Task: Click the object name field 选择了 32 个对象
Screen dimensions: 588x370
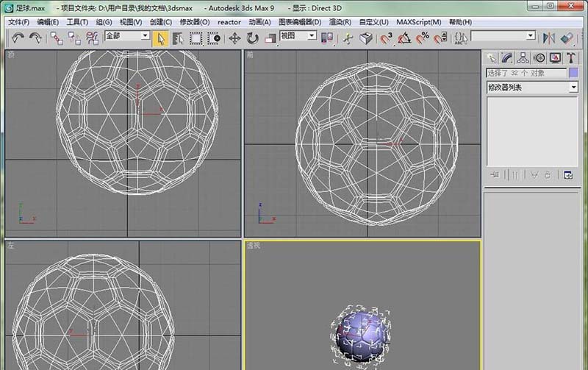Action: [x=526, y=73]
